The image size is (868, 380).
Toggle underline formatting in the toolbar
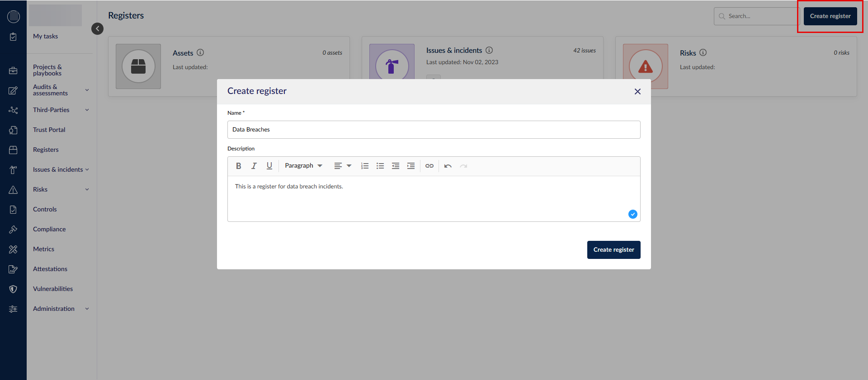click(x=269, y=166)
